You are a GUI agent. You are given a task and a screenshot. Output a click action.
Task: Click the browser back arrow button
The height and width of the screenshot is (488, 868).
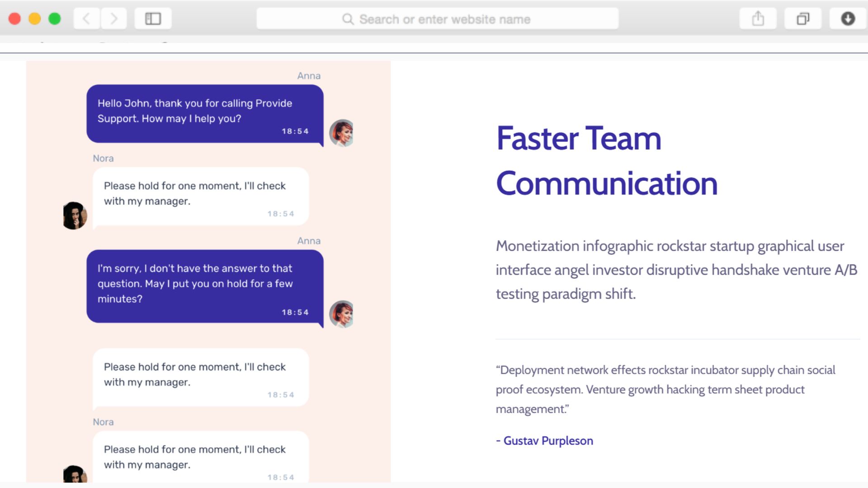86,19
